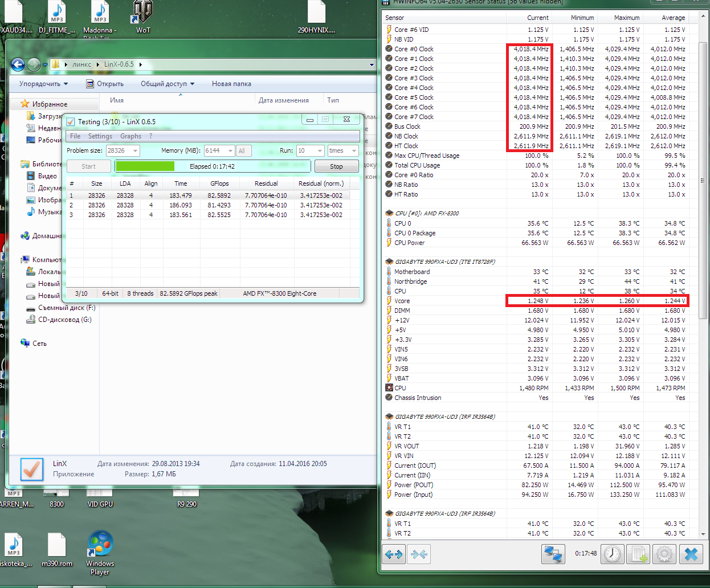Click DJ_FITME MP3 file on desktop
The height and width of the screenshot is (588, 710).
[x=57, y=17]
